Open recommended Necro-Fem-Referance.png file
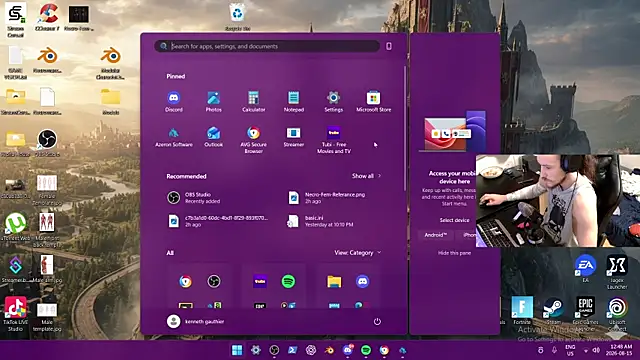Image resolution: width=640 pixels, height=360 pixels. (x=327, y=198)
